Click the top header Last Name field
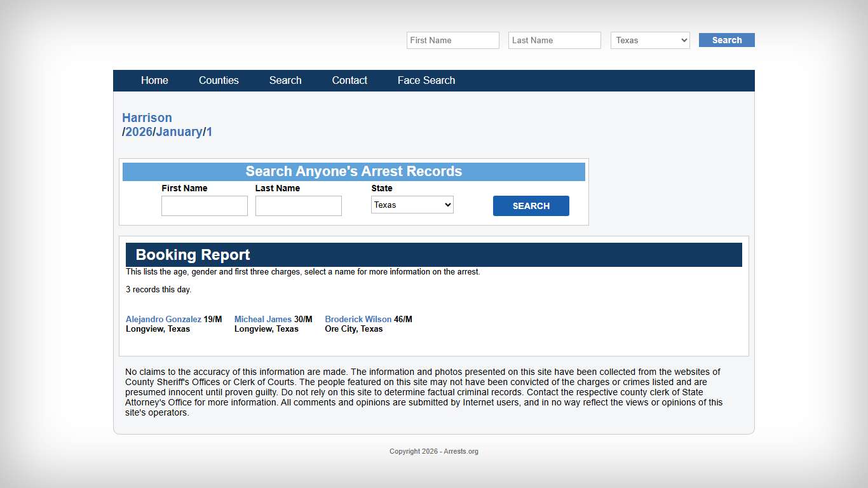This screenshot has width=868, height=488. (554, 40)
